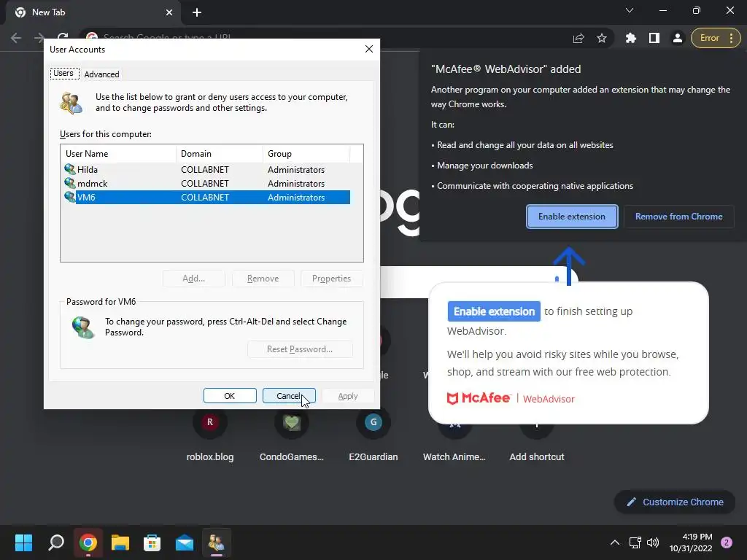Bookmark this tab with the star icon
The height and width of the screenshot is (560, 747).
pyautogui.click(x=602, y=38)
